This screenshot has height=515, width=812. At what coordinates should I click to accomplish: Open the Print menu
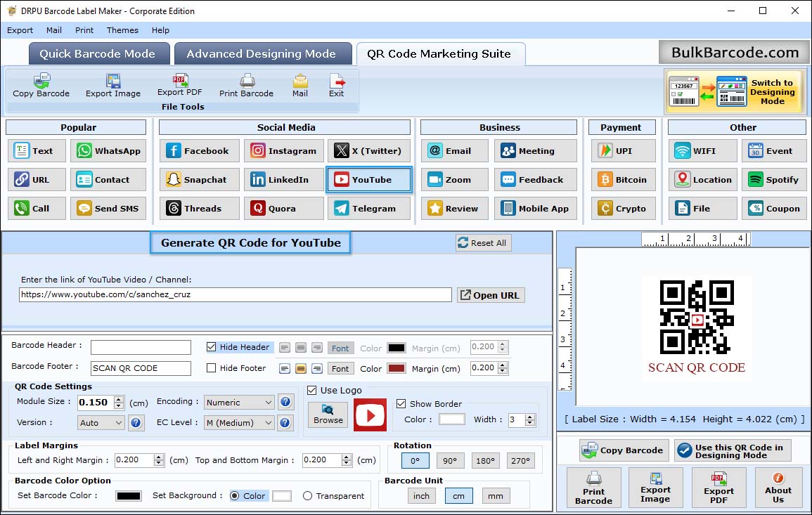pos(84,30)
